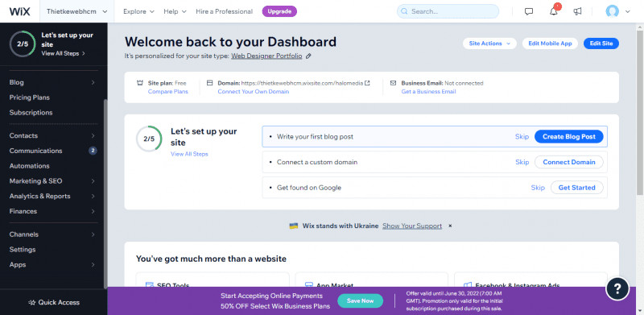Click the 2/5 progress ring in setup card

pos(149,139)
